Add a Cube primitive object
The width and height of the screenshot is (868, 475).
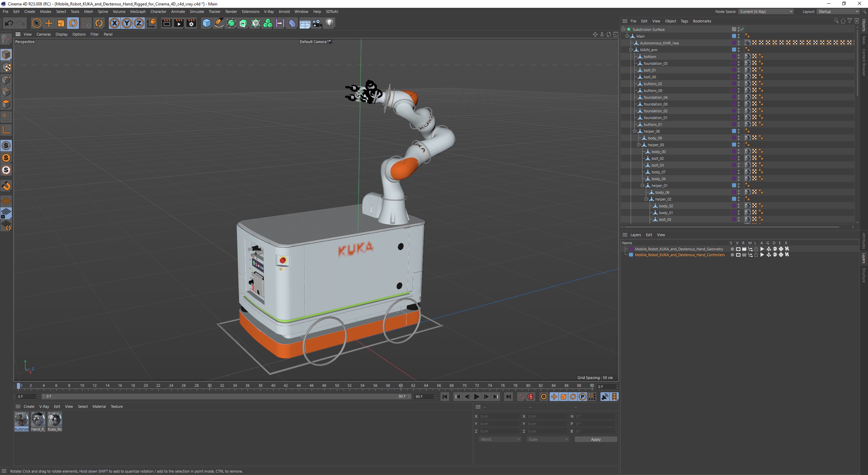206,23
